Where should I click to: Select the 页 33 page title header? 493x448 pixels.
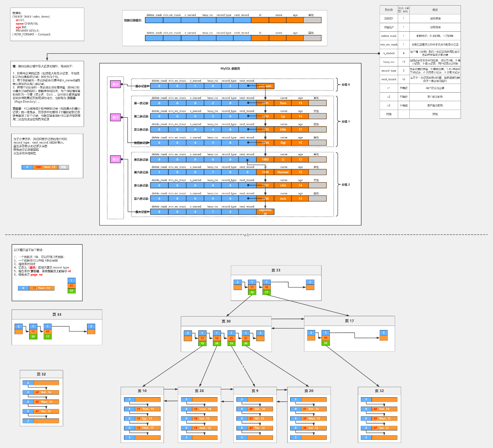[276, 270]
